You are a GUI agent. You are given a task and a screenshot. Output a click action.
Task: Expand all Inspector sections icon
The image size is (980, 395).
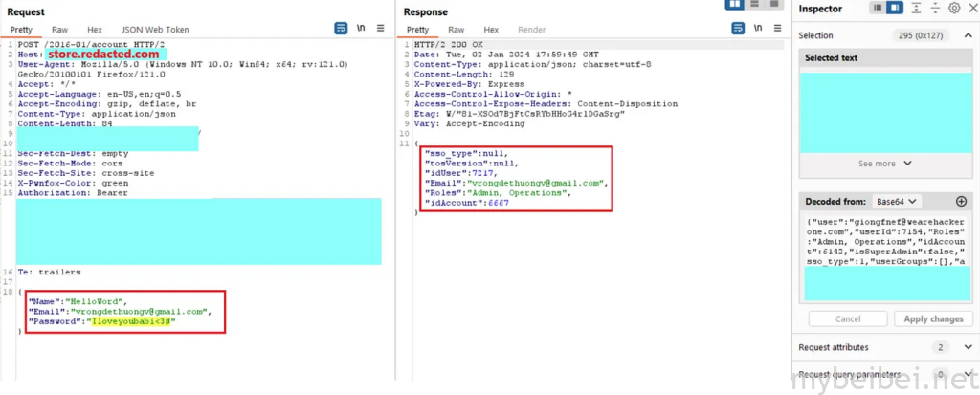coord(917,8)
